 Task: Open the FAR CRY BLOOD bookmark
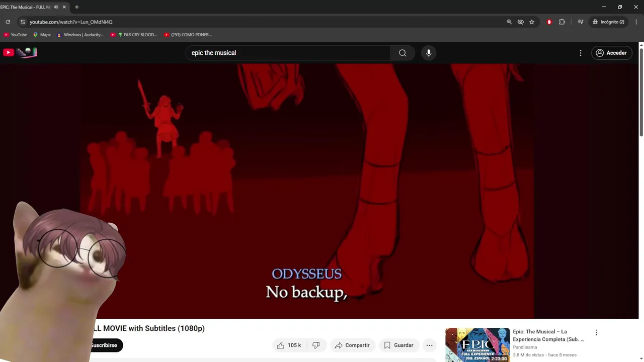pos(134,35)
